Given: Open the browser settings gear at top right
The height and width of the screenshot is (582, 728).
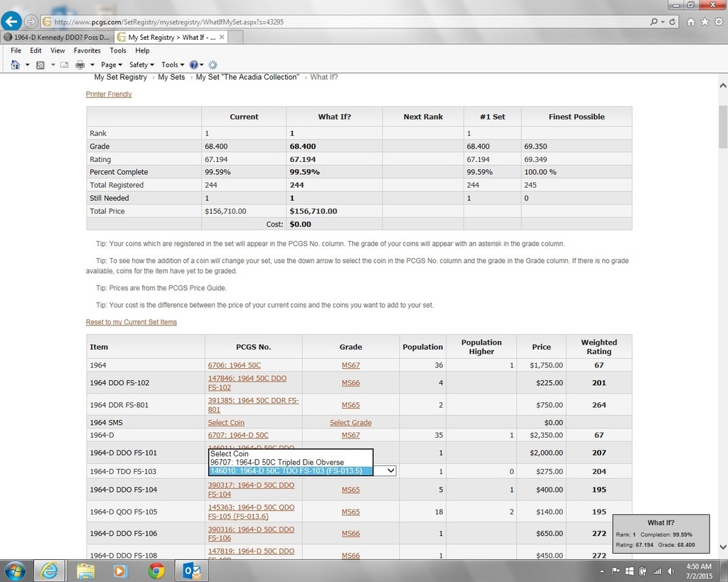Looking at the screenshot, I should [x=719, y=22].
